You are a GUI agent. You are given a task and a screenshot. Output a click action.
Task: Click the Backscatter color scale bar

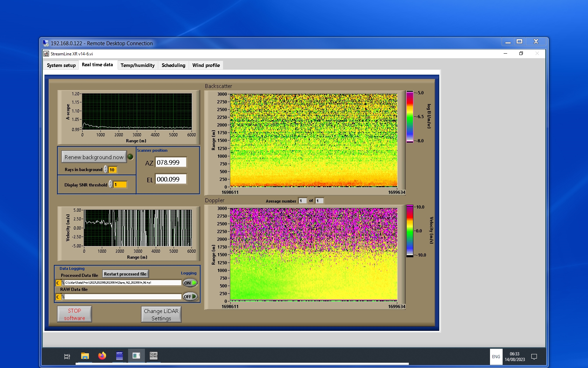click(x=409, y=117)
